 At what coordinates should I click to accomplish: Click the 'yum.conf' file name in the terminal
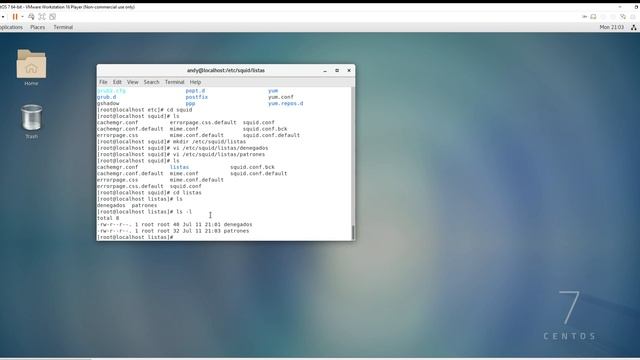[x=281, y=97]
